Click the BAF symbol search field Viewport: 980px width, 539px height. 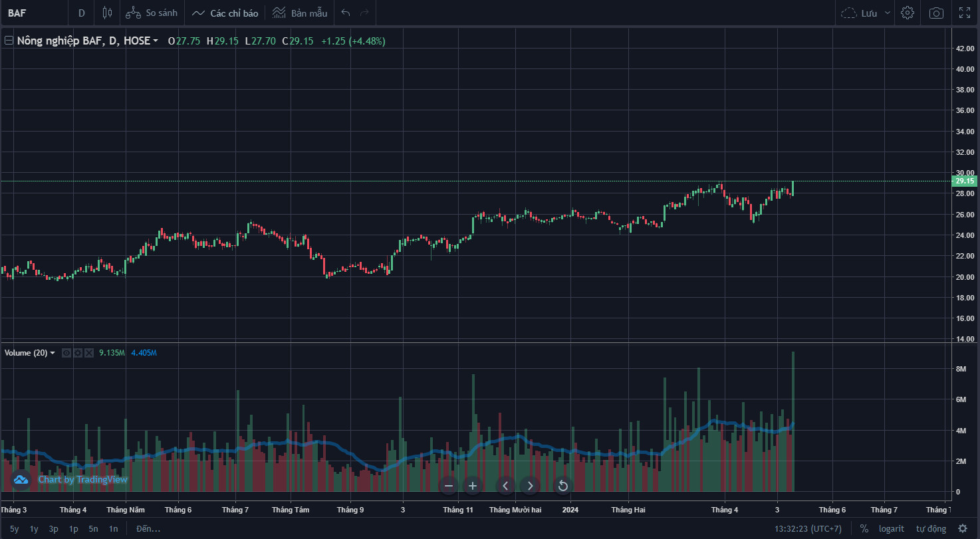pos(33,13)
